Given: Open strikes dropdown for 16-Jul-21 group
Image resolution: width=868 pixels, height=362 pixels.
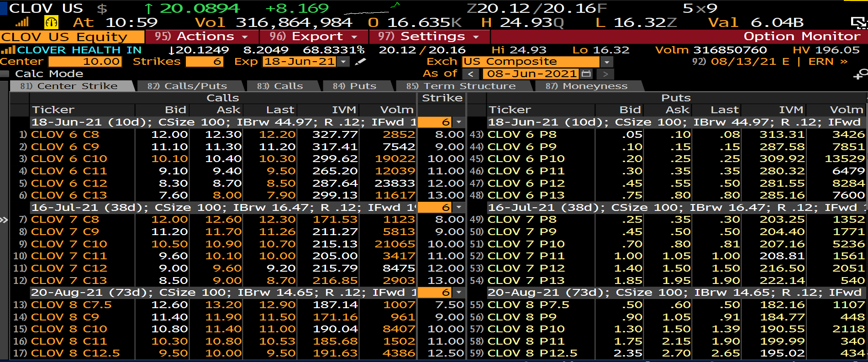Looking at the screenshot, I should [458, 208].
